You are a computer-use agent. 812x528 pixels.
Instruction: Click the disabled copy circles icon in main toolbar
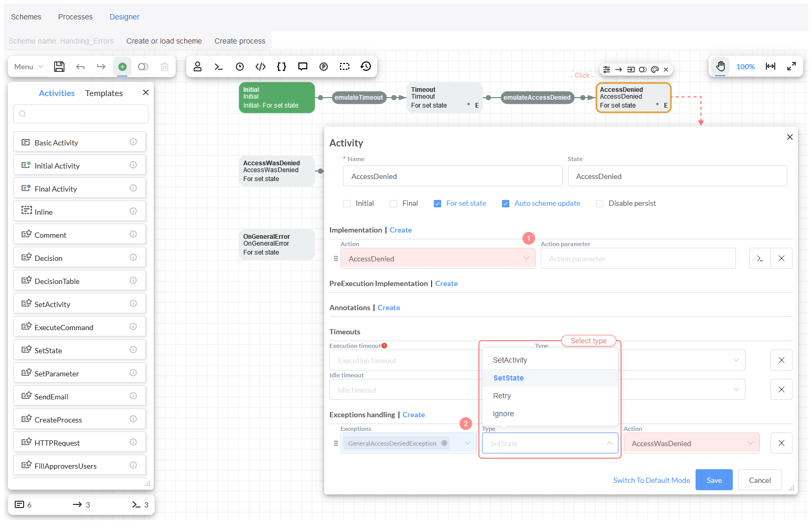point(143,67)
